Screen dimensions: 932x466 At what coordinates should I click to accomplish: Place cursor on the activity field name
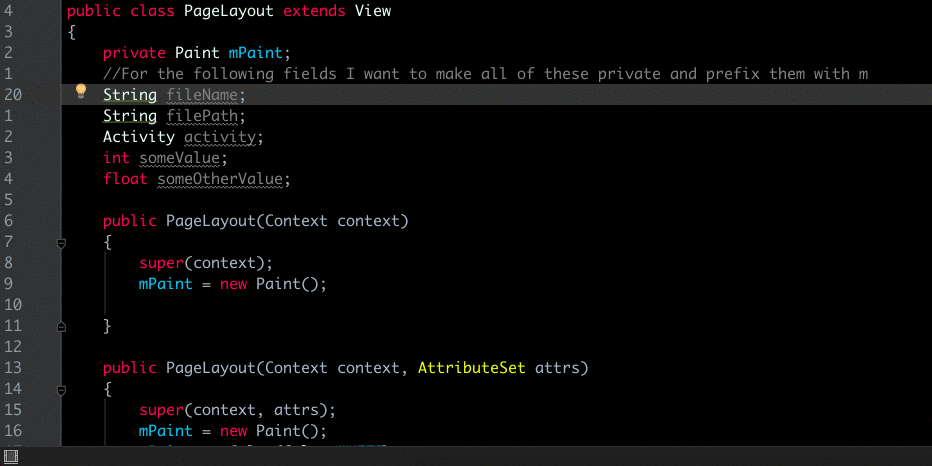click(x=220, y=137)
